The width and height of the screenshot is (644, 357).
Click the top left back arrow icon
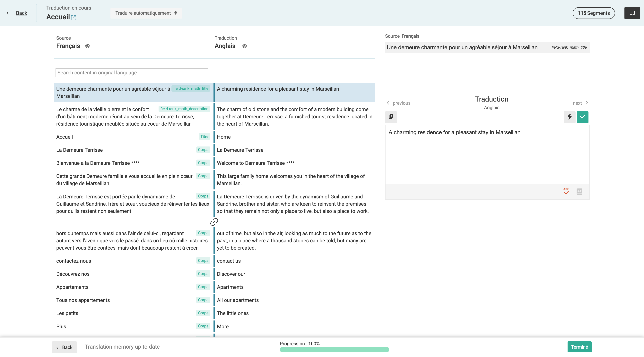10,13
